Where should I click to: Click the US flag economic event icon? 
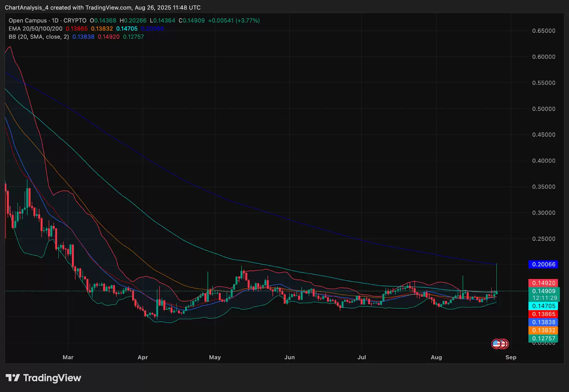coord(497,344)
